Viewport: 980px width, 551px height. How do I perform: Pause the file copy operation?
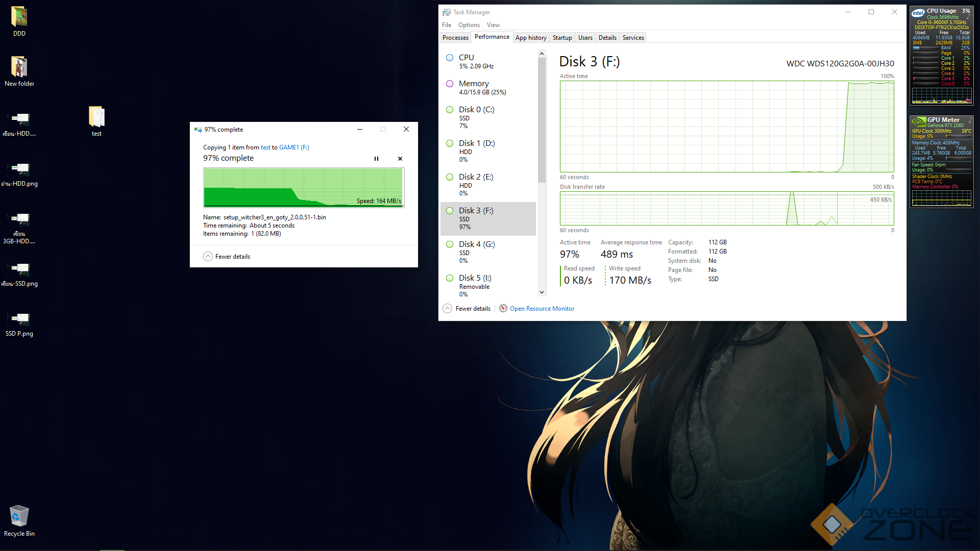pyautogui.click(x=376, y=159)
